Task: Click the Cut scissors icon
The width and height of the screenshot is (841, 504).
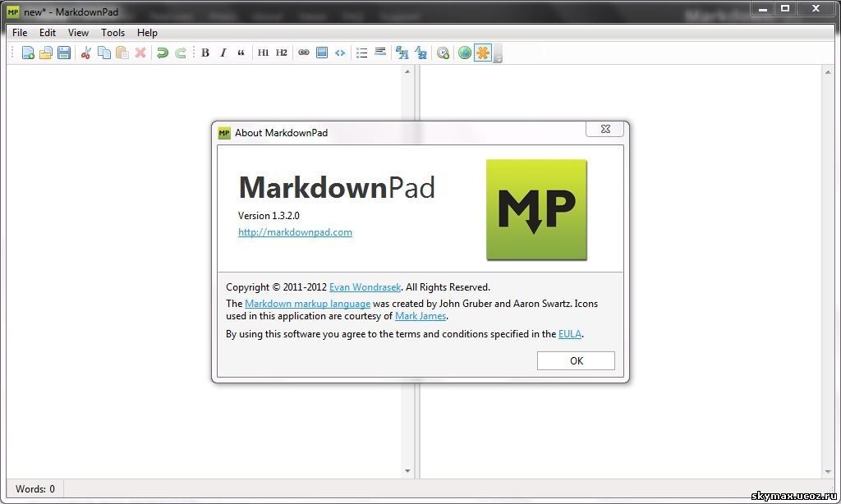Action: (x=85, y=53)
